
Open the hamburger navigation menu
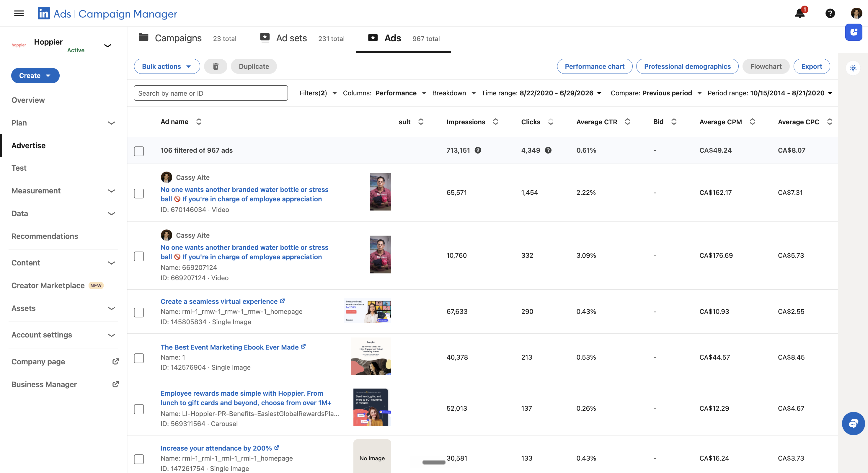pos(19,14)
